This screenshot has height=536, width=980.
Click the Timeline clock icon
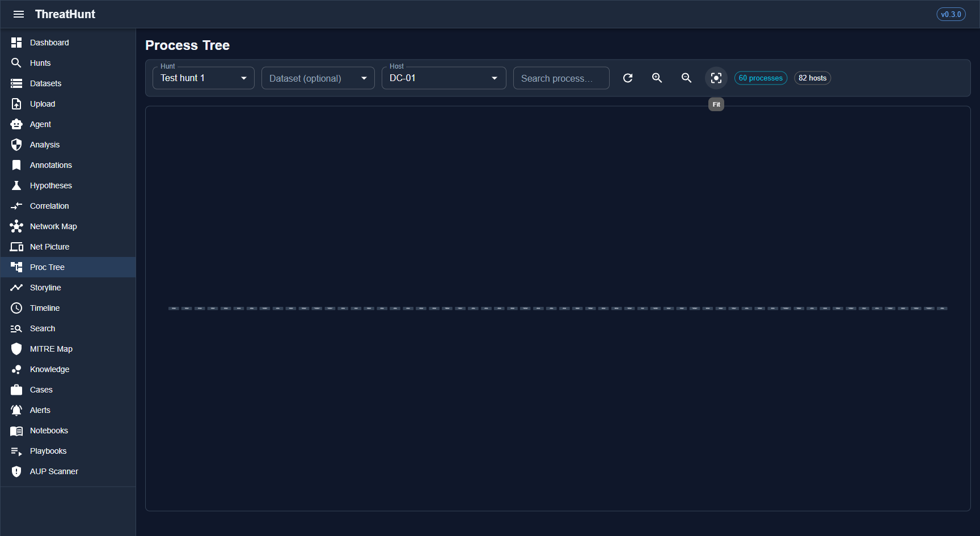16,308
